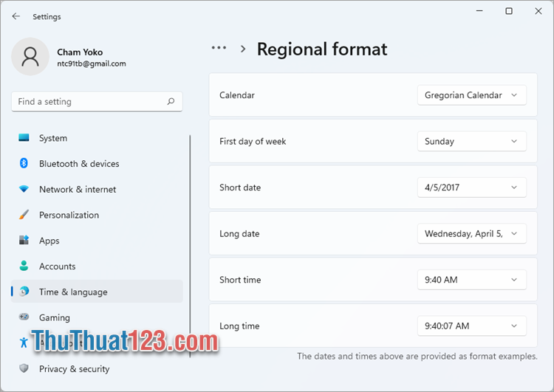Open the user profile avatar icon

pyautogui.click(x=30, y=57)
